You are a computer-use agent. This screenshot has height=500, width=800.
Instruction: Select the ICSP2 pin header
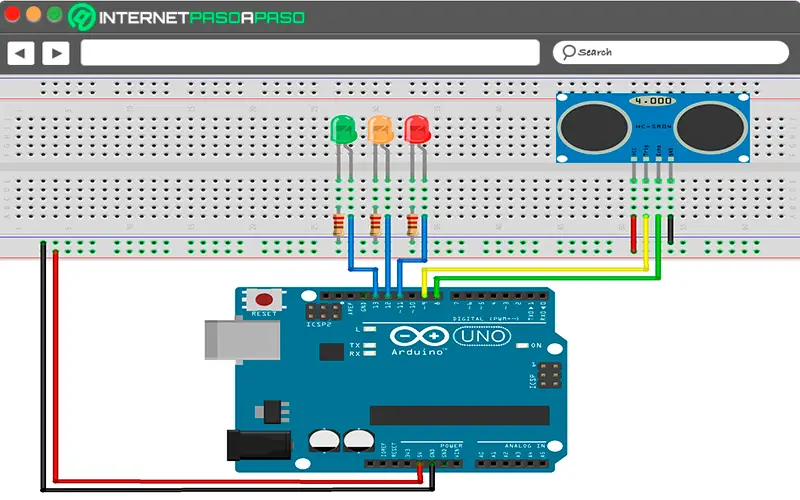tap(323, 311)
